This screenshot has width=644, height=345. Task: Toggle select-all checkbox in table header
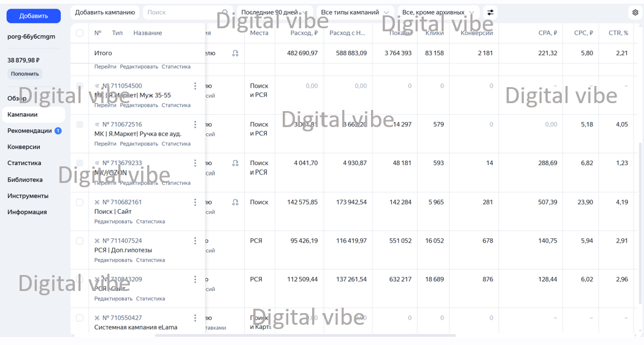pos(80,33)
